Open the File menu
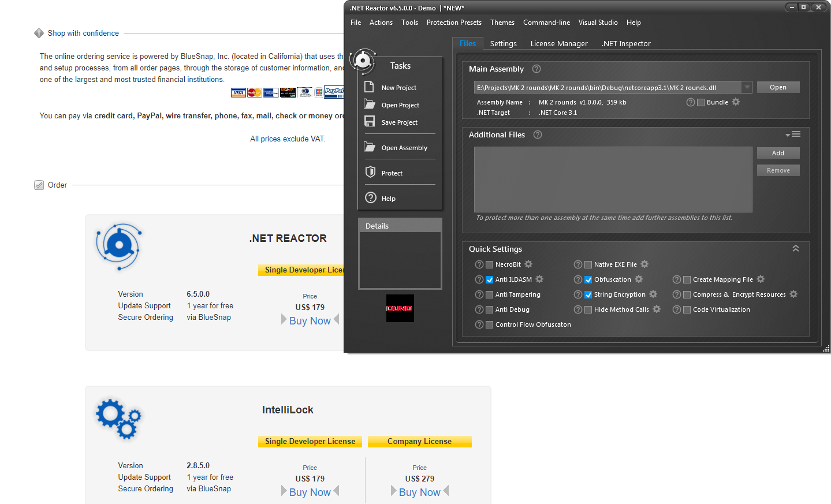The height and width of the screenshot is (504, 831). point(356,23)
